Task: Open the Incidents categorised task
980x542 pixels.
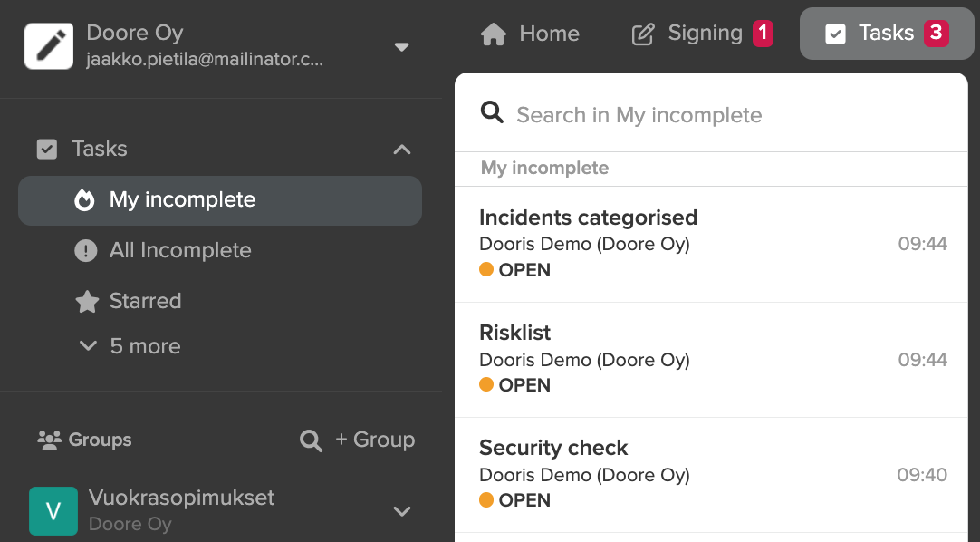Action: point(711,244)
